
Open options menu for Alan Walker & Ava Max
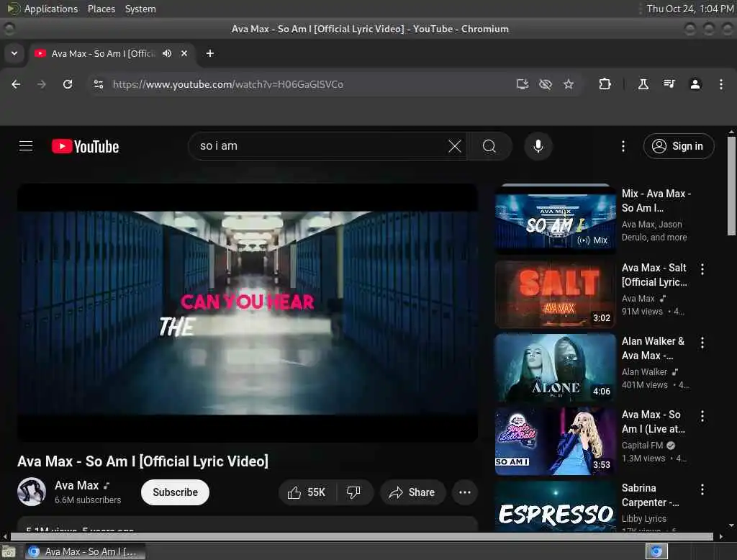pyautogui.click(x=702, y=343)
